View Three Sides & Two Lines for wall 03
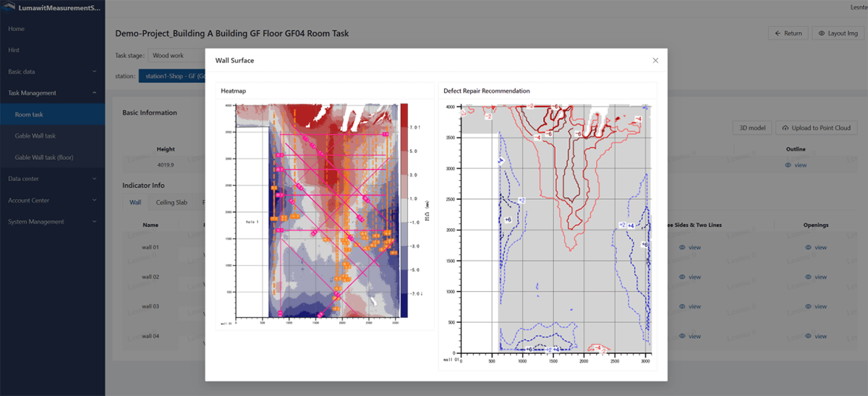Viewport: 868px width, 396px height. 689,307
